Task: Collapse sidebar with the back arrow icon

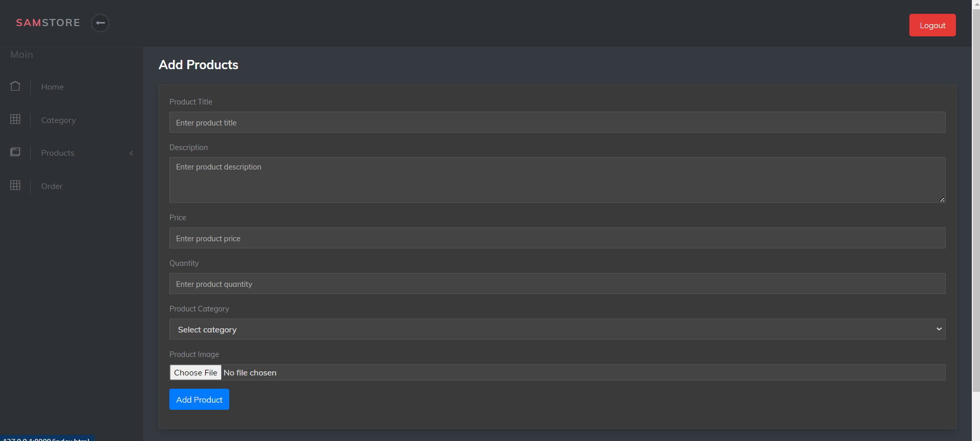Action: (x=100, y=23)
